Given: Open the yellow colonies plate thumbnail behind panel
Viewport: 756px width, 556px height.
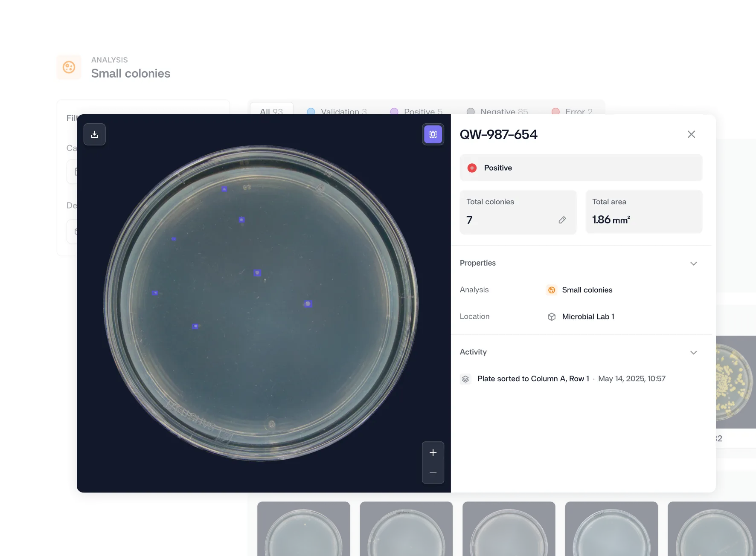Looking at the screenshot, I should click(736, 382).
